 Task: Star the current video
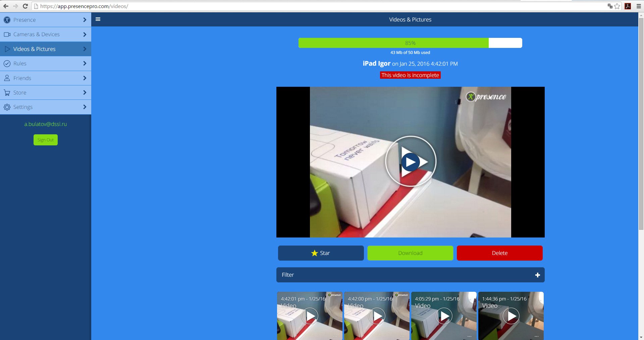(321, 253)
